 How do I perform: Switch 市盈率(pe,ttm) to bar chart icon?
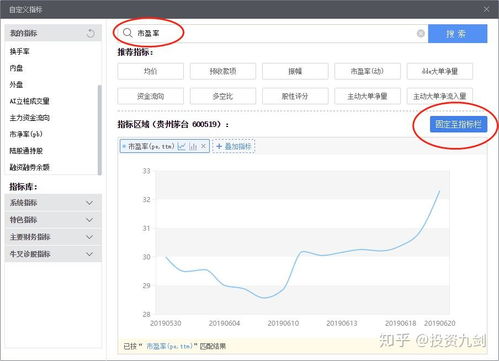[193, 146]
